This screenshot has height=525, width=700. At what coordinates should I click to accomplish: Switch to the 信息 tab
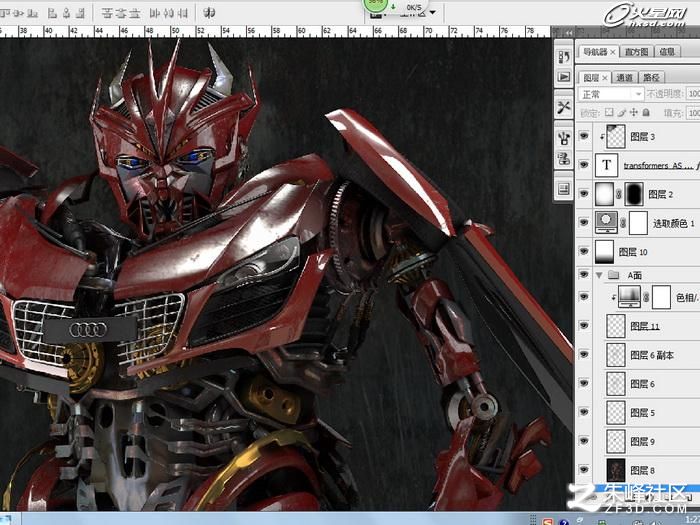(667, 52)
